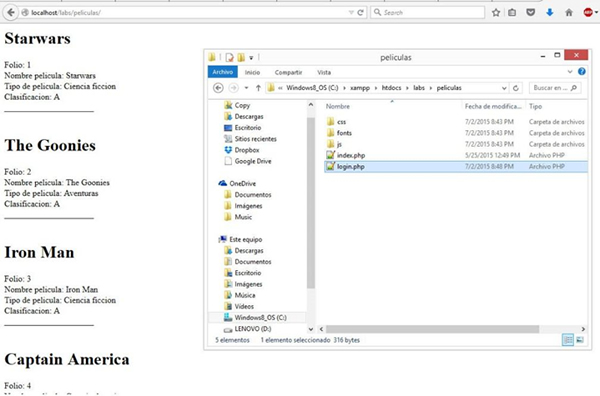This screenshot has width=600, height=396.
Task: Select the fonts folder
Action: [x=455, y=133]
